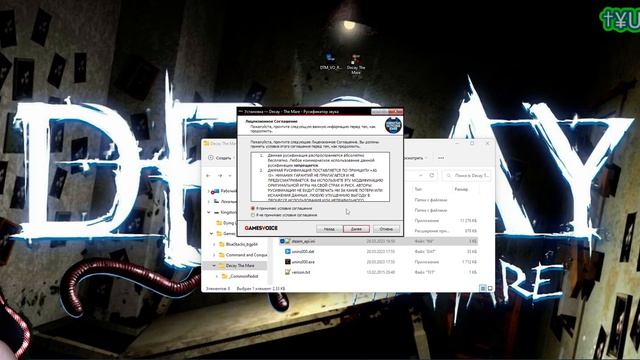
Task: Click the 'Файл "TXT"' type cell
Action: (x=424, y=272)
